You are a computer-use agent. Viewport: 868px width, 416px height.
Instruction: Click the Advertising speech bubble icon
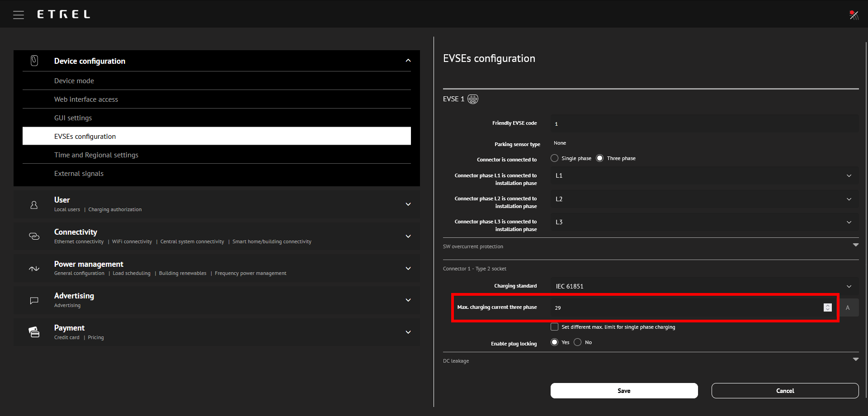tap(34, 301)
